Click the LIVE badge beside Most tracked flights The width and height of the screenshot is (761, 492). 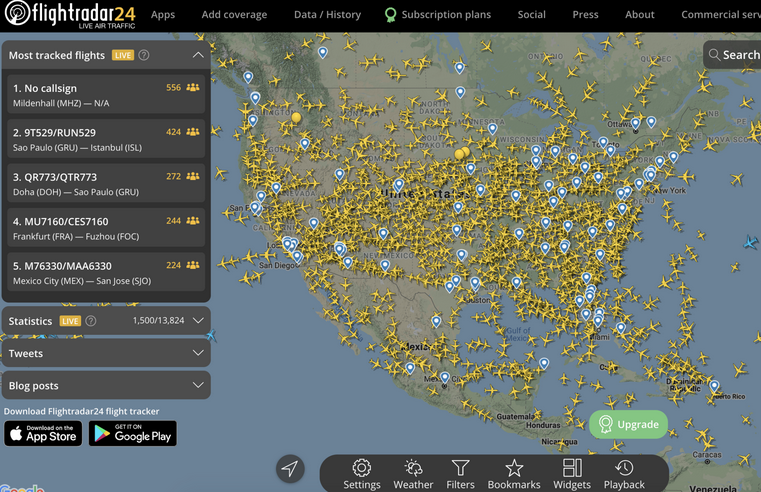[x=123, y=55]
